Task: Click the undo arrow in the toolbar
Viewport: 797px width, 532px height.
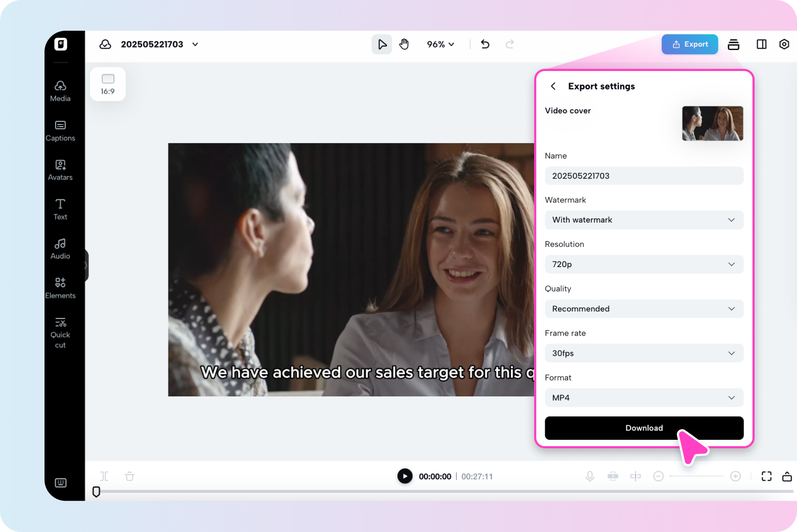Action: [484, 44]
